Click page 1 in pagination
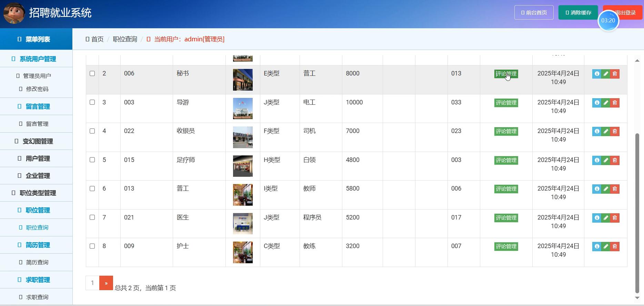This screenshot has height=306, width=644. (92, 283)
